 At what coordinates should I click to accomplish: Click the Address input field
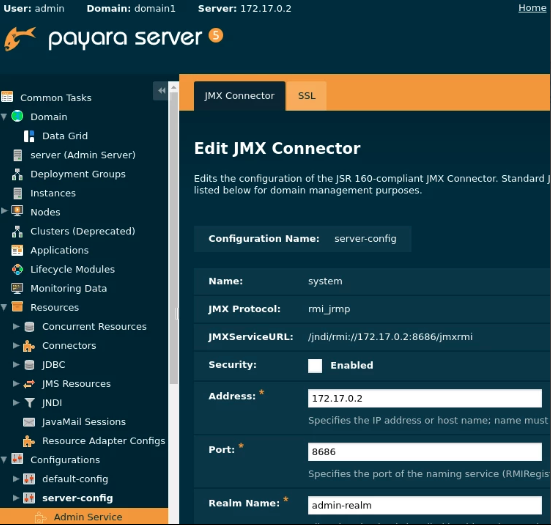coord(425,398)
